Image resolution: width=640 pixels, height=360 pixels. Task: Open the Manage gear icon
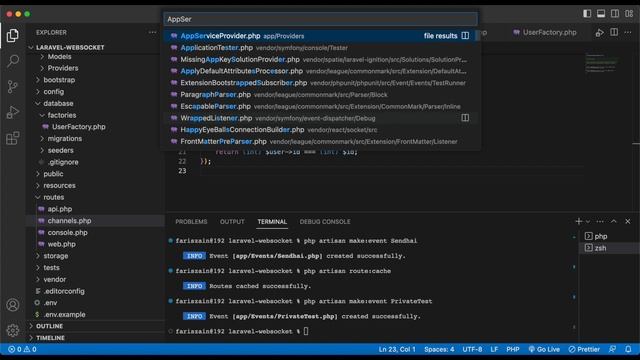(x=13, y=330)
